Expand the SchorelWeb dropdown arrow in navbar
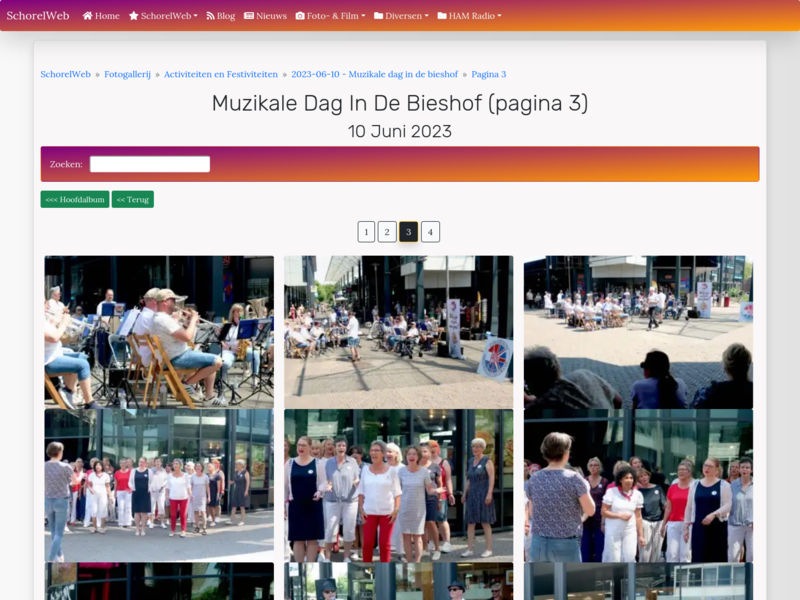The image size is (800, 600). click(195, 16)
